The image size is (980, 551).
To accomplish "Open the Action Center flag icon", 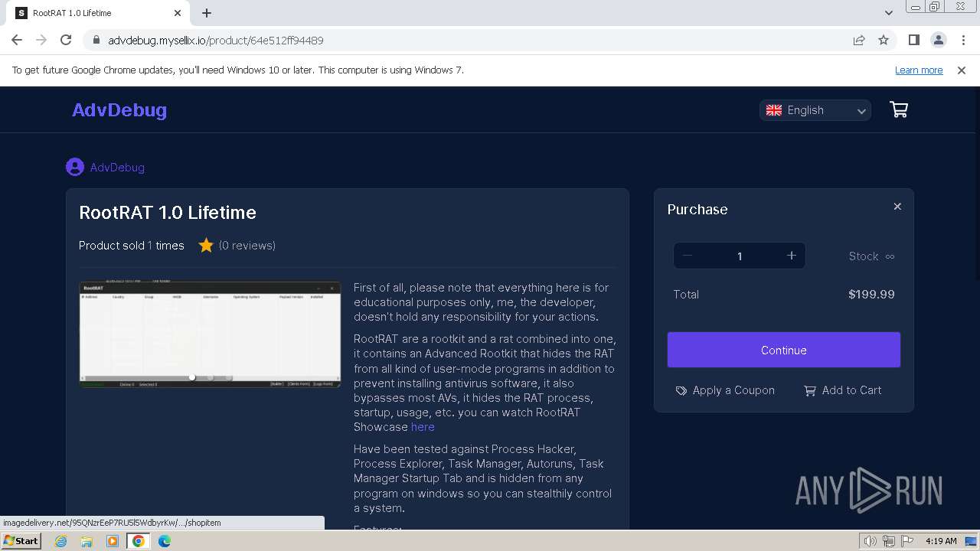I will point(906,541).
